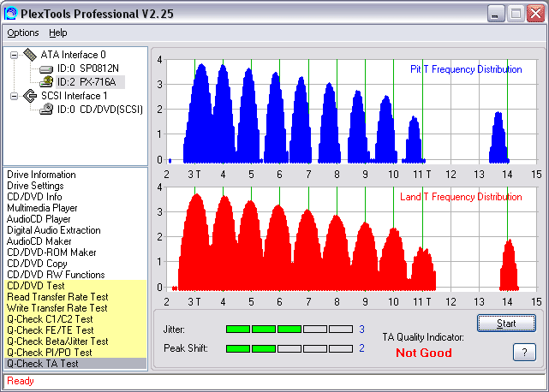Select ATA Interface 0 tree item
The image size is (549, 392).
coord(73,55)
